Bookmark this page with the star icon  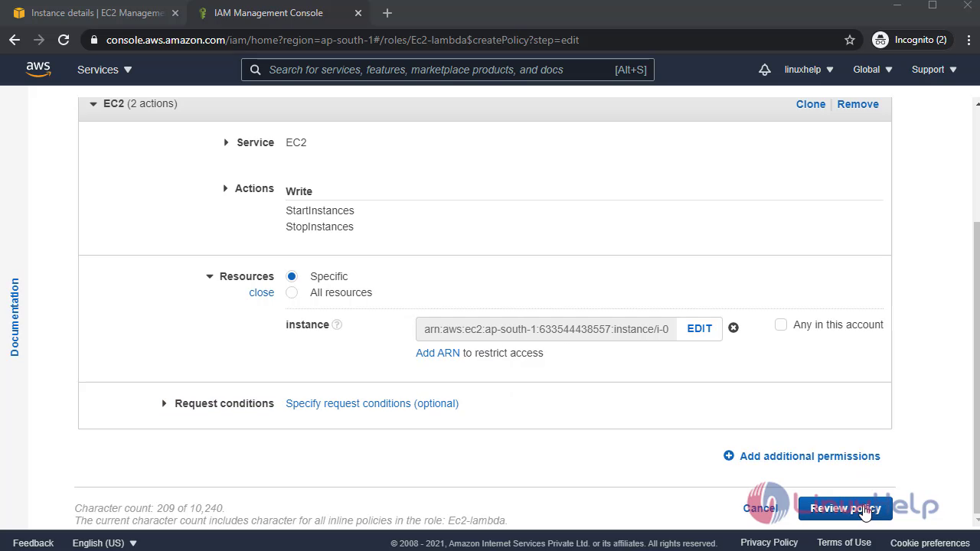[x=849, y=40]
